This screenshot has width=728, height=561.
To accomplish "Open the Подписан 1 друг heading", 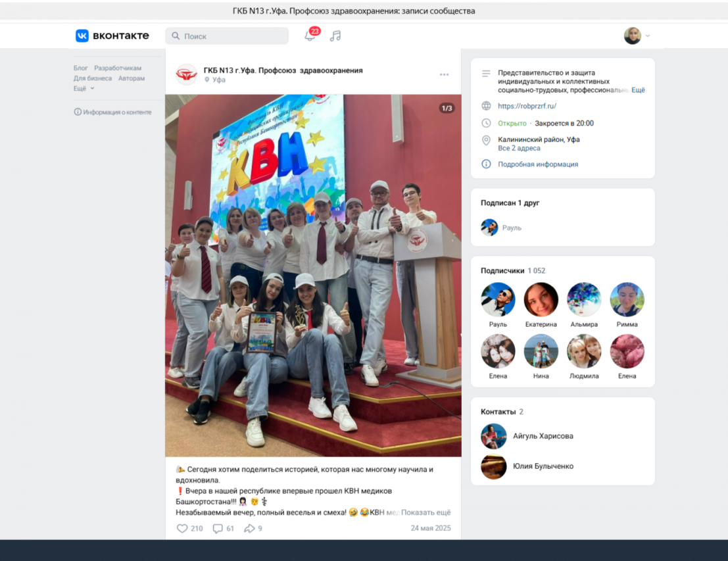I will point(510,203).
